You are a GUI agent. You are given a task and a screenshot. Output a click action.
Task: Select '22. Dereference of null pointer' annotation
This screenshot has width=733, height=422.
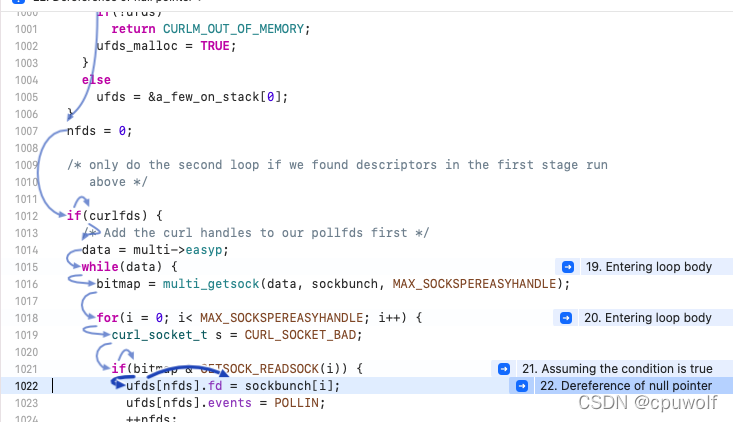(626, 386)
